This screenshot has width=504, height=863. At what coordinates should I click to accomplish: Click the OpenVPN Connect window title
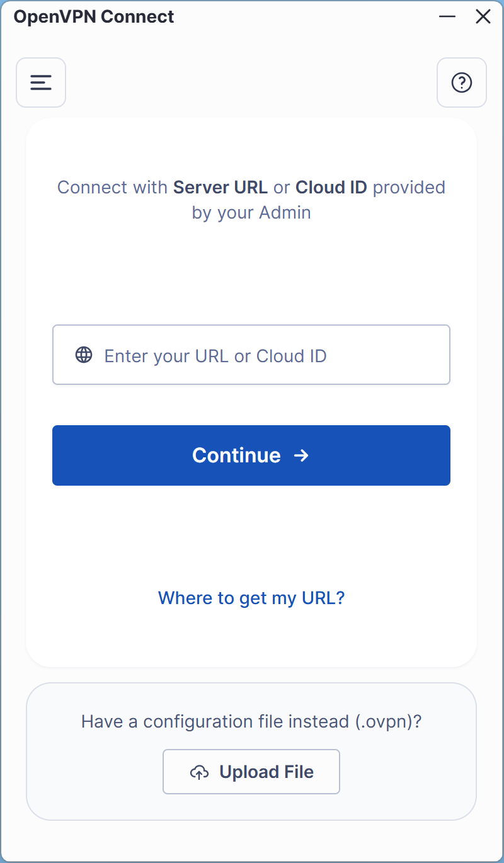click(x=94, y=17)
